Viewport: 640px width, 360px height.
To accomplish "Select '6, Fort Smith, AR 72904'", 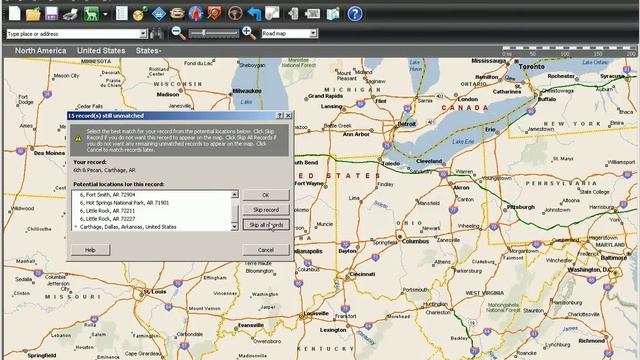I will 107,195.
